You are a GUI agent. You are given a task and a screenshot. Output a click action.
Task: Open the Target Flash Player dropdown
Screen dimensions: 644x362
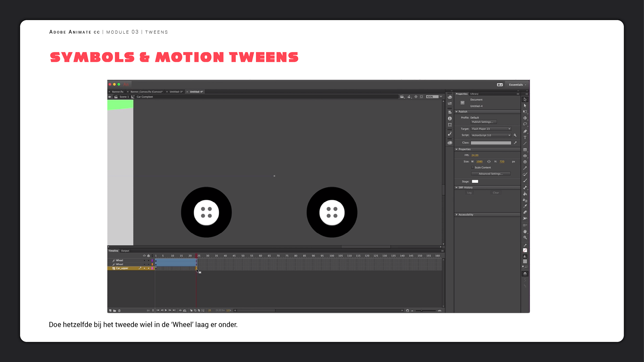491,129
